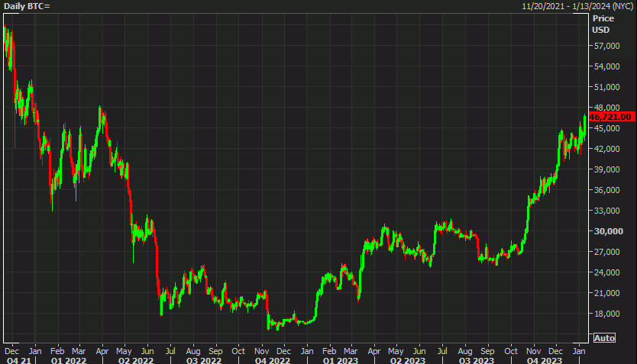Click the Q1 2023 quarter label
The width and height of the screenshot is (637, 364).
(x=341, y=360)
